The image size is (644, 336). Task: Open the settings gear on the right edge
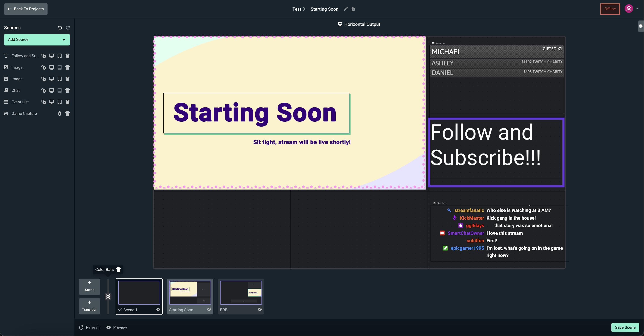[x=641, y=26]
